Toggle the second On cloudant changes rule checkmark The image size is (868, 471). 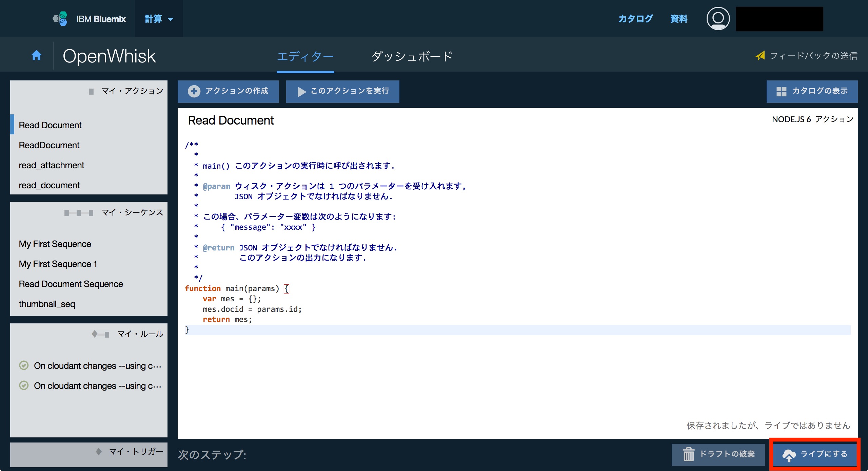click(x=24, y=385)
